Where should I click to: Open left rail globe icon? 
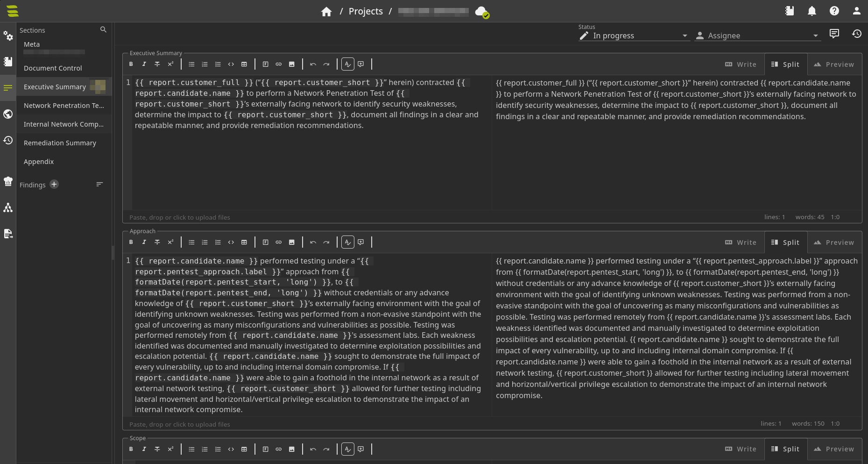tap(8, 114)
